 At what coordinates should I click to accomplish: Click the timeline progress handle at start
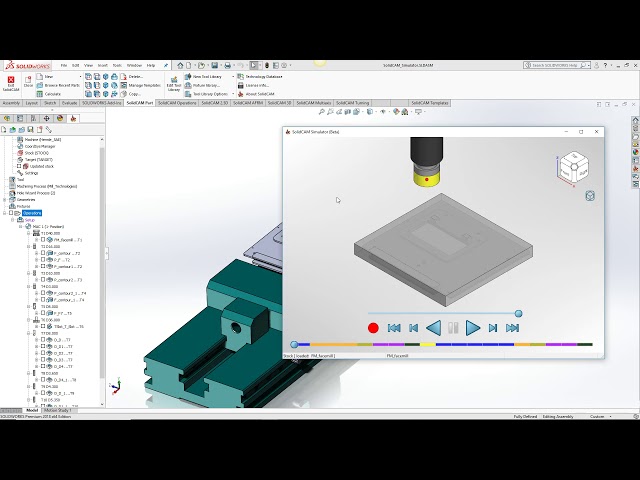click(294, 344)
